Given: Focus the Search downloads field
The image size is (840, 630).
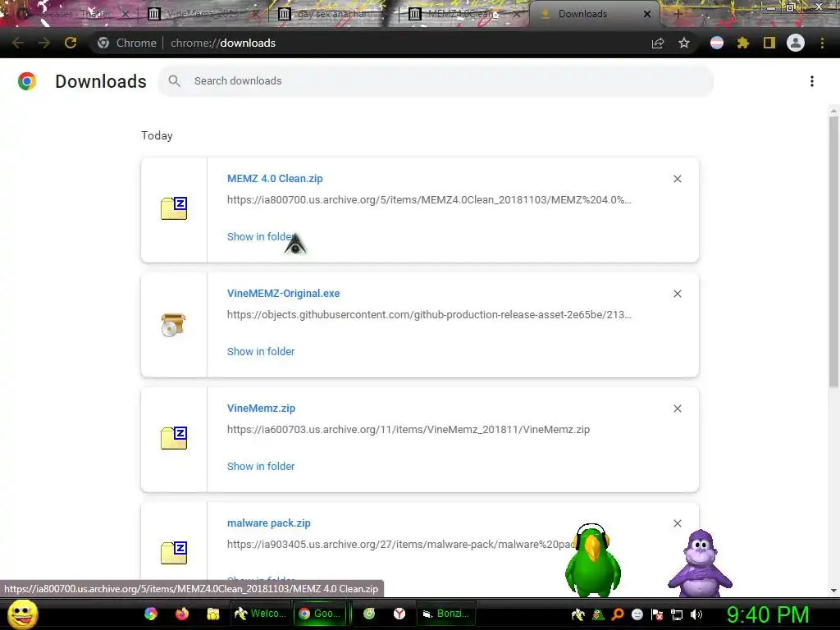Looking at the screenshot, I should (436, 81).
